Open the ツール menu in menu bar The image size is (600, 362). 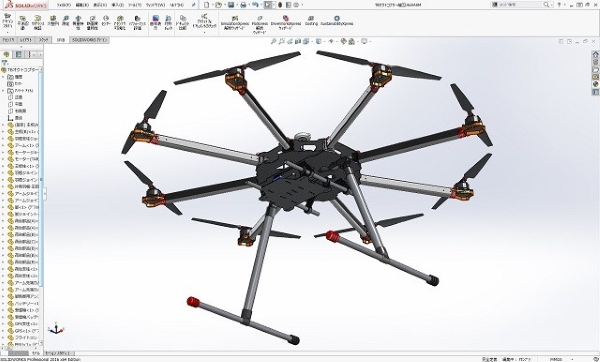134,5
